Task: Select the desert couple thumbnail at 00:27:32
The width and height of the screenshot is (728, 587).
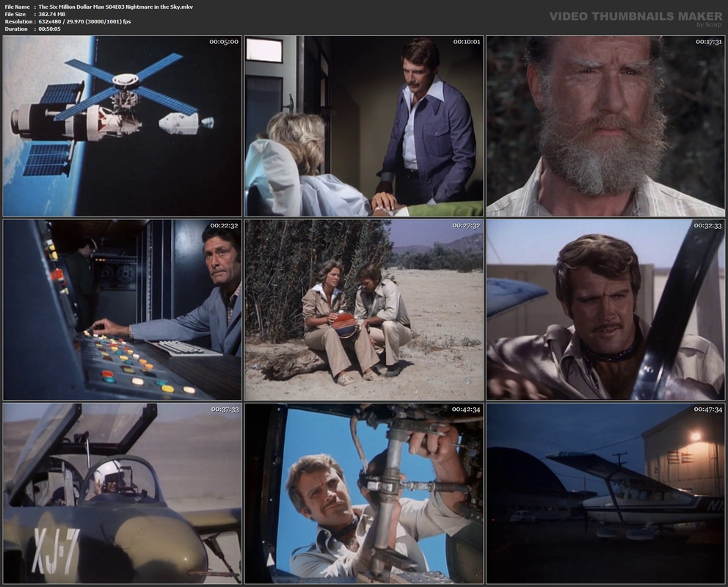Action: coord(364,310)
